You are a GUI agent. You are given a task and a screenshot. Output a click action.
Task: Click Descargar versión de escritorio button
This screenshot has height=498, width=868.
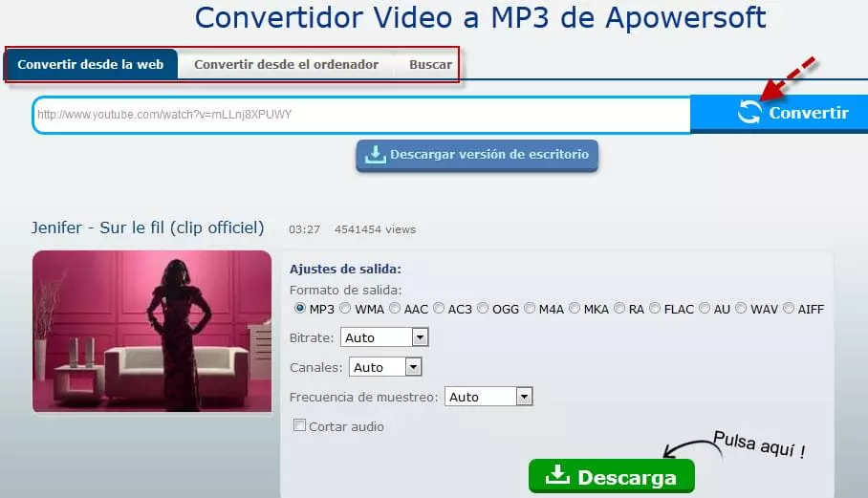pyautogui.click(x=477, y=155)
